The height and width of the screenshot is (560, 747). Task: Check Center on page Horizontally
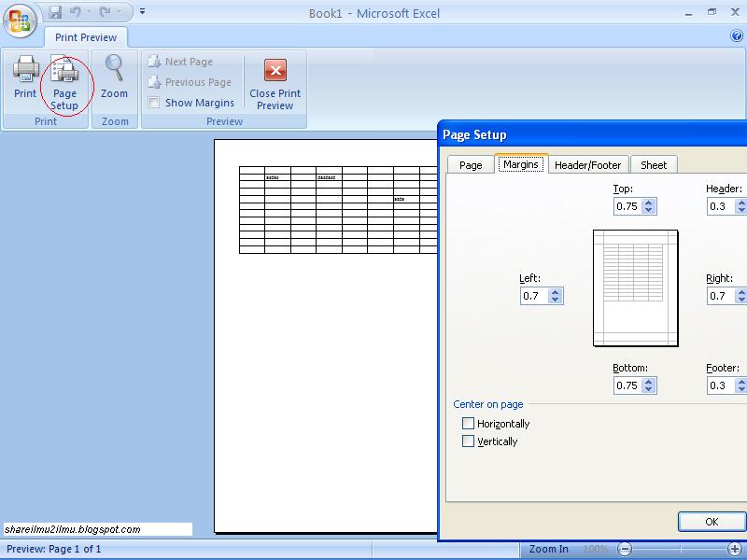(469, 424)
